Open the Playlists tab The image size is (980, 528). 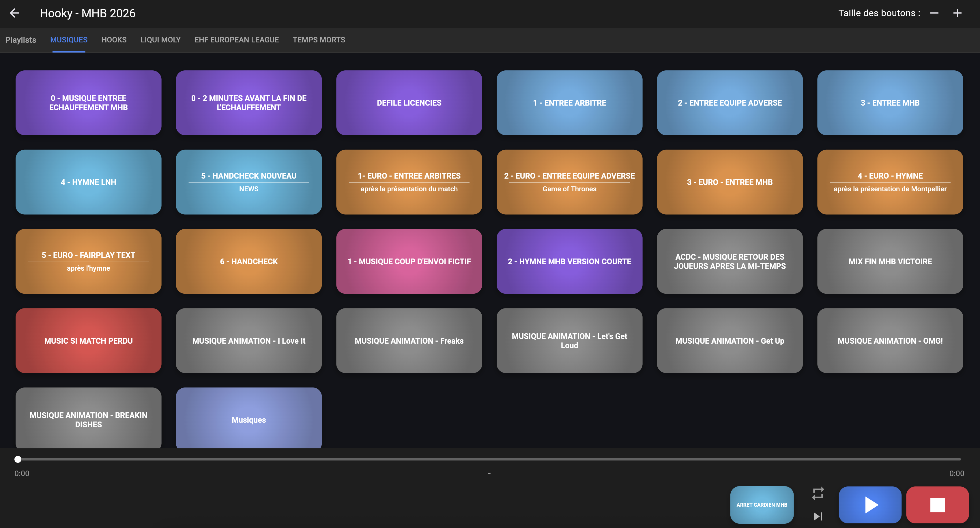tap(20, 40)
